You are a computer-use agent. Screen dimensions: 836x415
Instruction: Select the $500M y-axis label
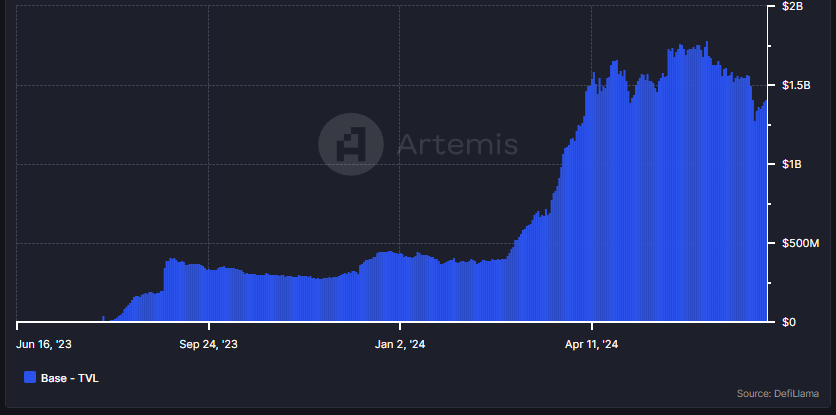point(798,243)
